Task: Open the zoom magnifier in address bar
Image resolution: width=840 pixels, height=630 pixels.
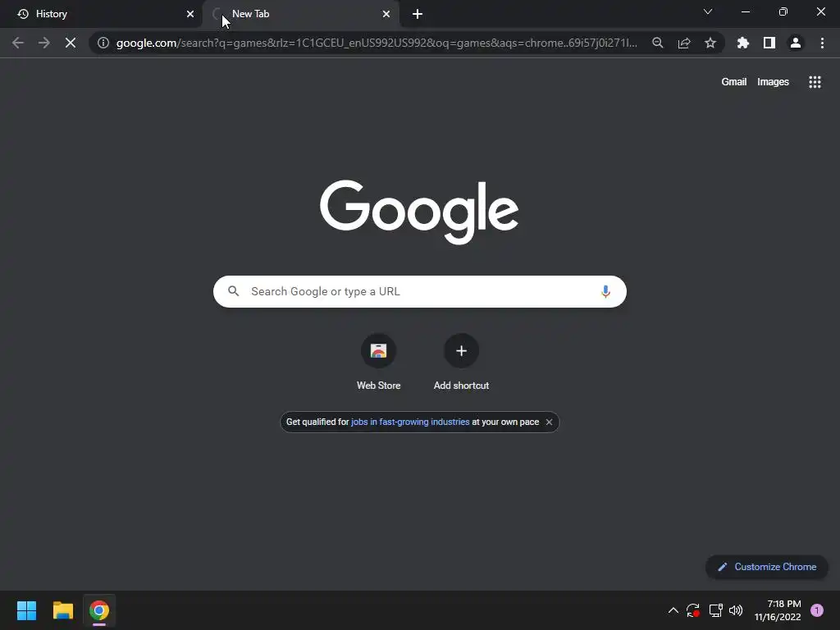Action: point(658,43)
